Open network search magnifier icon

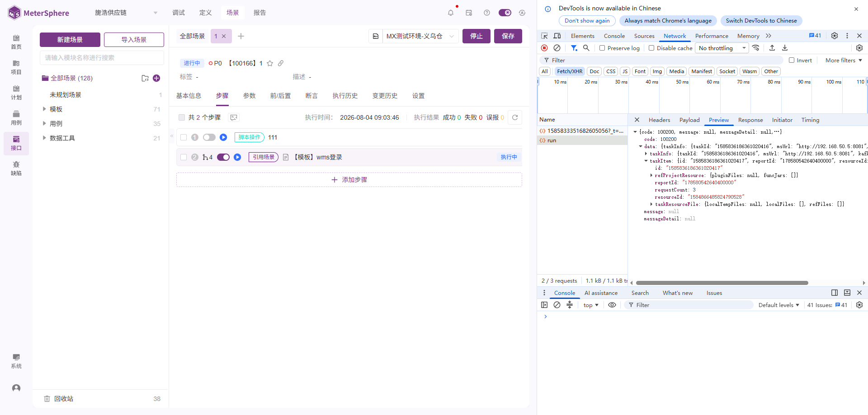tap(586, 48)
